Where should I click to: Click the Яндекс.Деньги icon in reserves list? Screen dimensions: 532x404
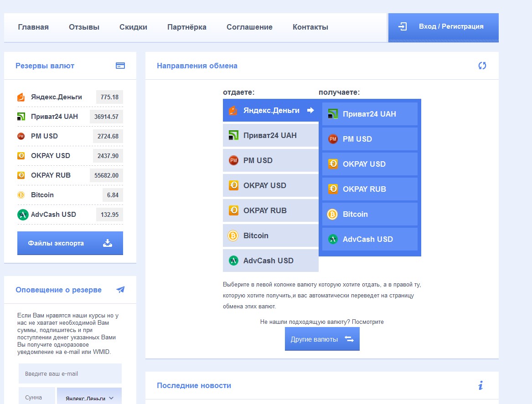point(21,97)
